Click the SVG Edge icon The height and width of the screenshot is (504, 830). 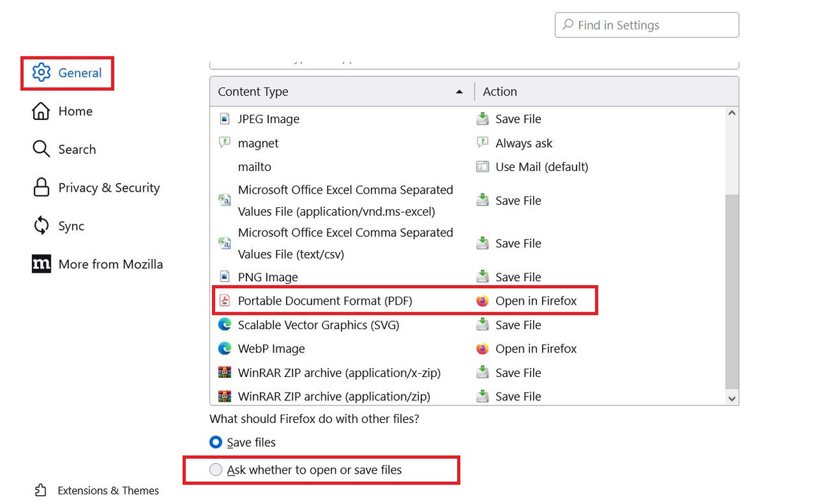click(x=224, y=325)
